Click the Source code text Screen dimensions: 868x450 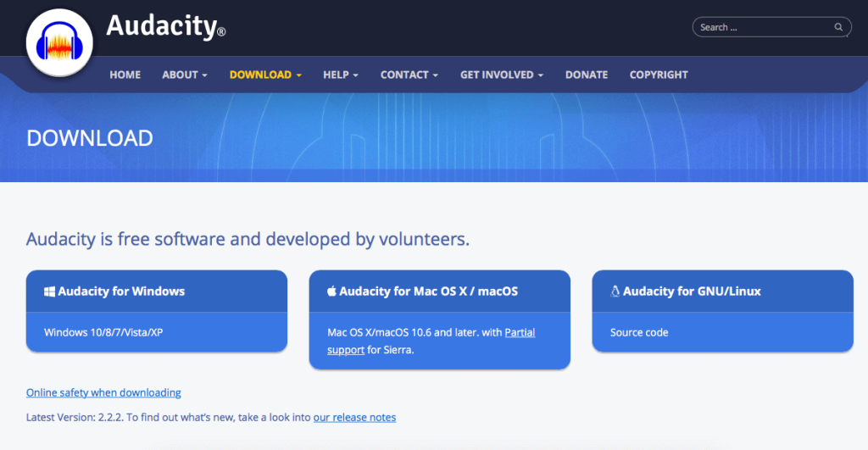pyautogui.click(x=639, y=332)
